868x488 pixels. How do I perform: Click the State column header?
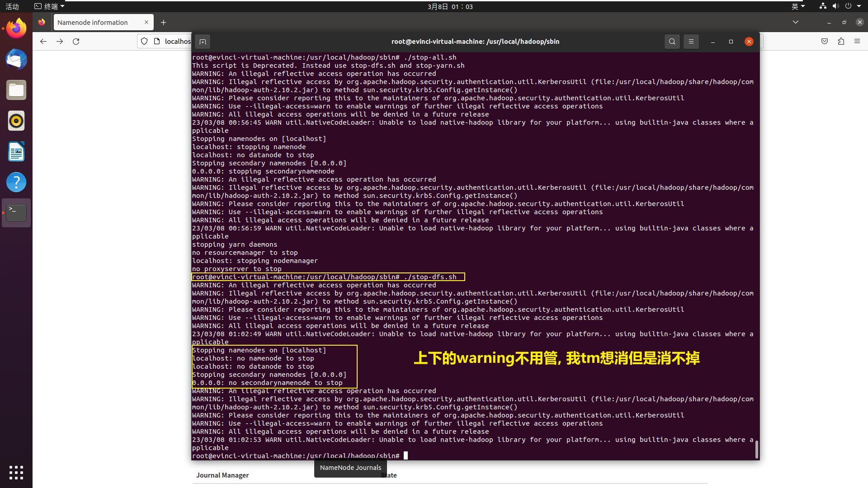click(389, 475)
